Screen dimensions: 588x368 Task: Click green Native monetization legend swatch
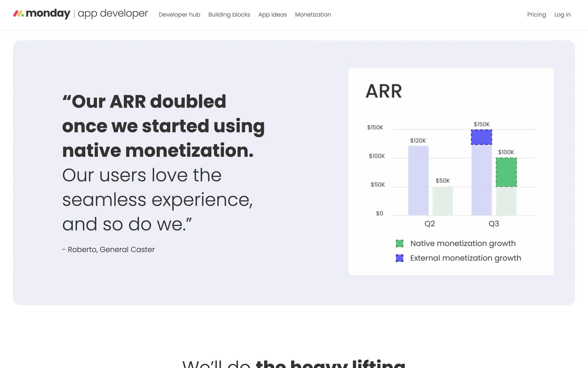[399, 243]
